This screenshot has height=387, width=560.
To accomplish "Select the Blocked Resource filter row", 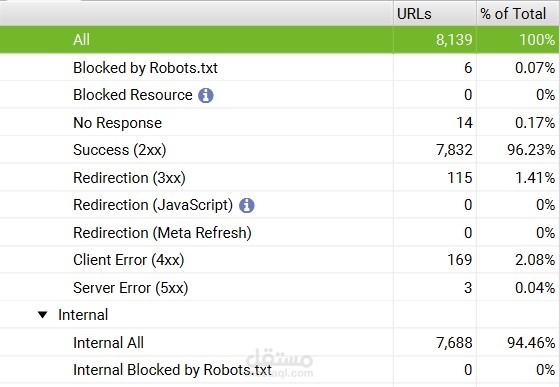I will pyautogui.click(x=279, y=95).
